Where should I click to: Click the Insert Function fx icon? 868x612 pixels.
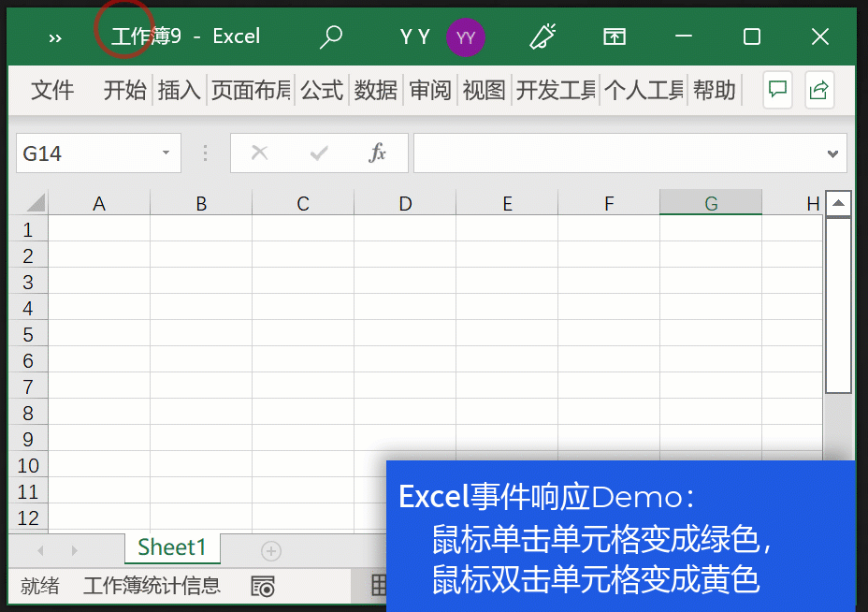pos(378,153)
